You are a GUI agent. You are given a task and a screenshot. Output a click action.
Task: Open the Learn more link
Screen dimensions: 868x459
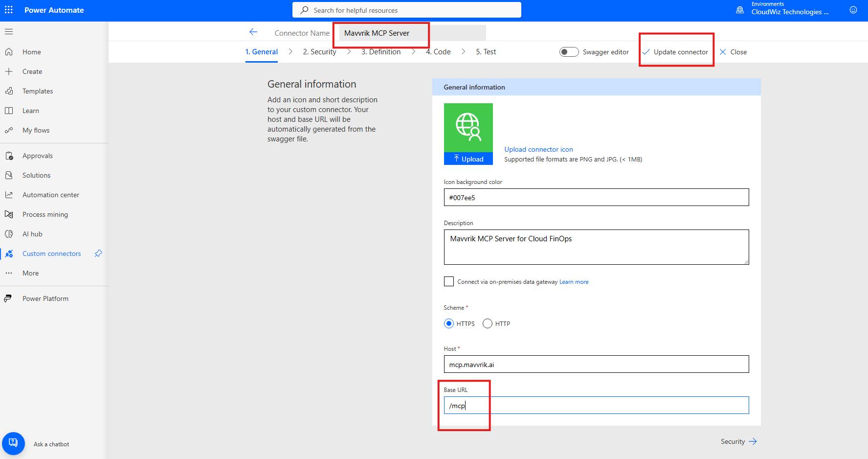[x=574, y=282]
